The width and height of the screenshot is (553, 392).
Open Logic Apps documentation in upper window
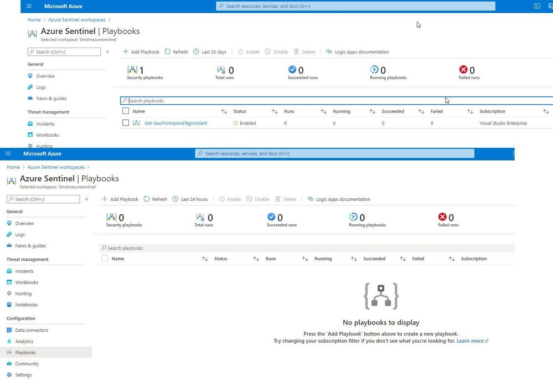[358, 52]
